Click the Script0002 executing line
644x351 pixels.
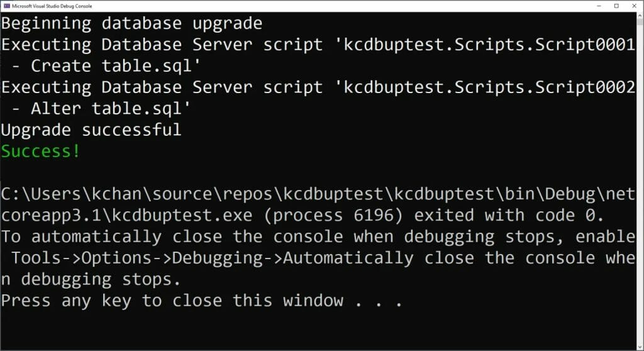click(318, 87)
